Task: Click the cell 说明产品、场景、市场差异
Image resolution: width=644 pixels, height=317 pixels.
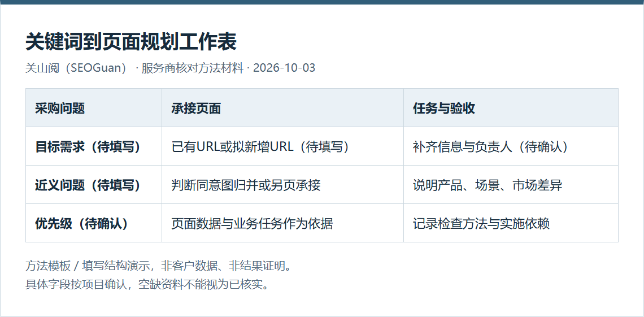Action: pos(511,185)
